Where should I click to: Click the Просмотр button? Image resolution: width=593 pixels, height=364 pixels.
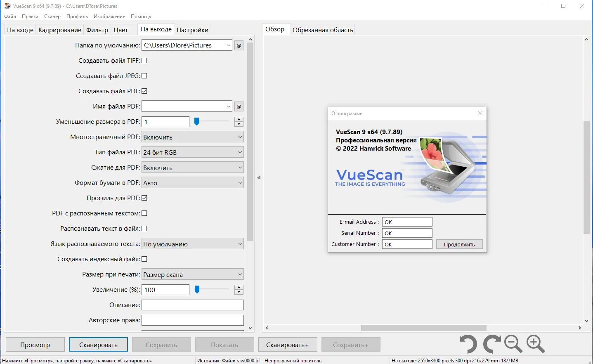35,345
